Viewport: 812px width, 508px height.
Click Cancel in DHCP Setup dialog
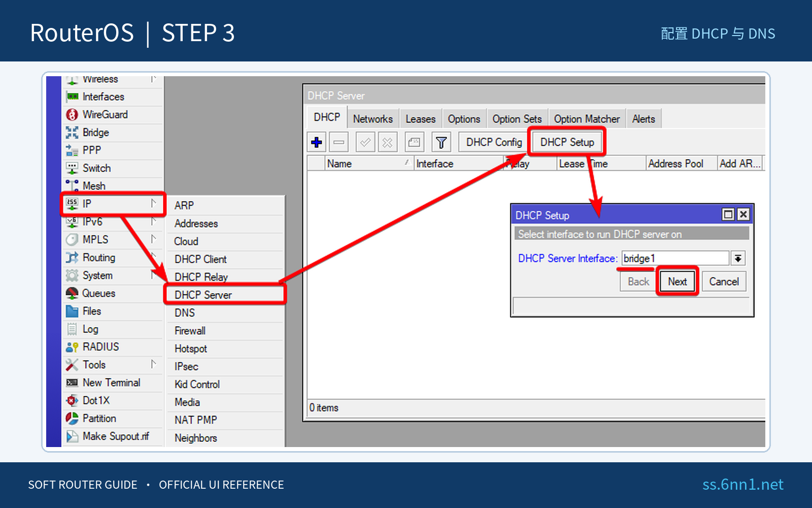[x=724, y=281]
